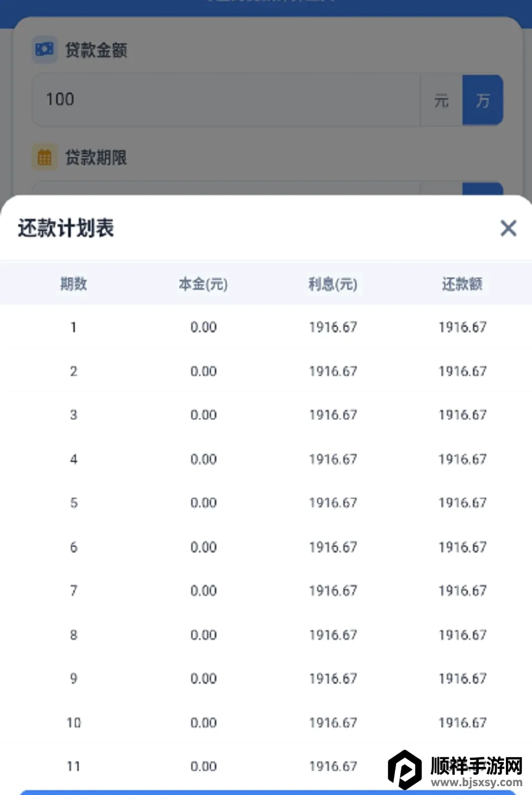Select period number 2 cell
The image size is (532, 795).
[73, 371]
